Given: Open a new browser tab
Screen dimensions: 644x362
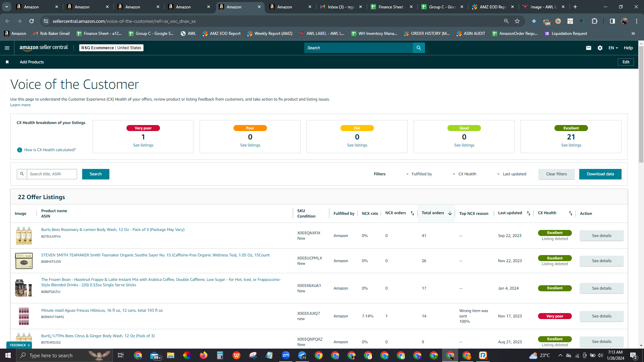Looking at the screenshot, I should (x=575, y=7).
